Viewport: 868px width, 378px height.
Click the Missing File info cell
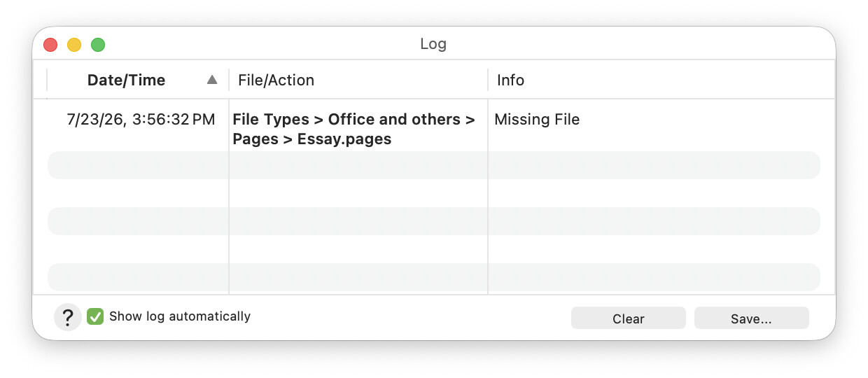(x=537, y=120)
